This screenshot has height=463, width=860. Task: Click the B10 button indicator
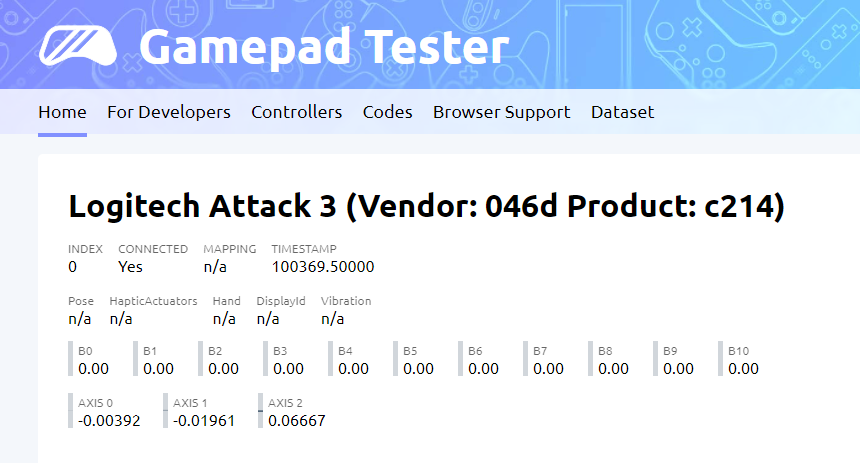(x=742, y=360)
